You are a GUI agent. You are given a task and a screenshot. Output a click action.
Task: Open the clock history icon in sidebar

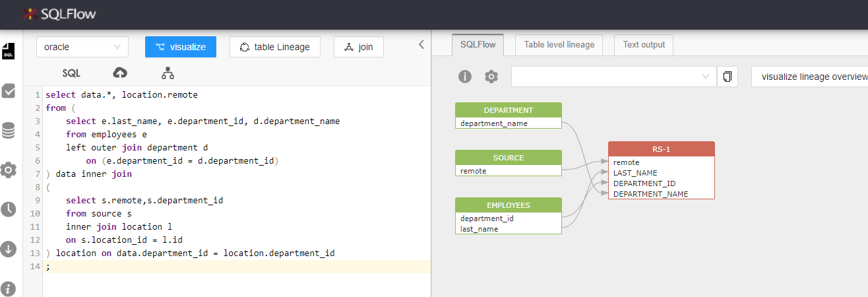click(9, 210)
